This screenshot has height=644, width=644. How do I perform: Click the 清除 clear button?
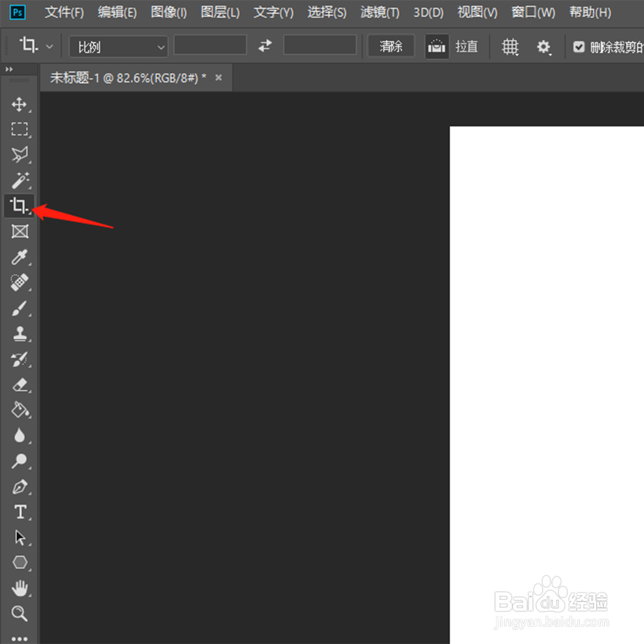point(391,47)
